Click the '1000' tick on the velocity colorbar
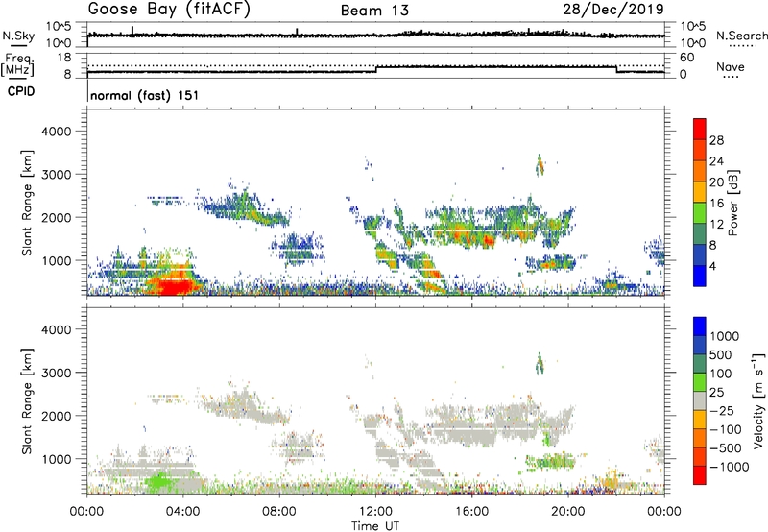This screenshot has height=532, width=768. (x=724, y=336)
